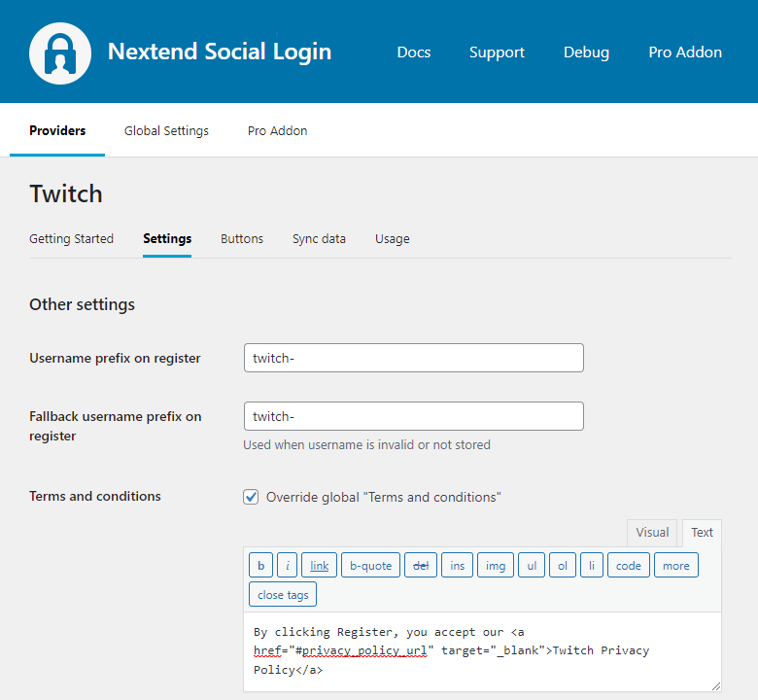Click the bold 'b' editor button
The image size is (758, 700).
pos(260,565)
